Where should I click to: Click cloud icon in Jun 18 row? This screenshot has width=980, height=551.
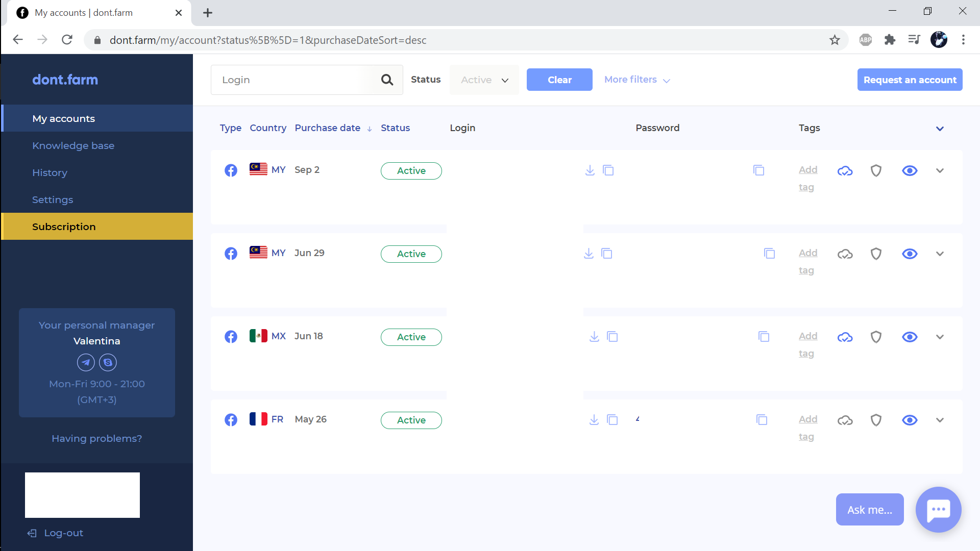click(845, 337)
